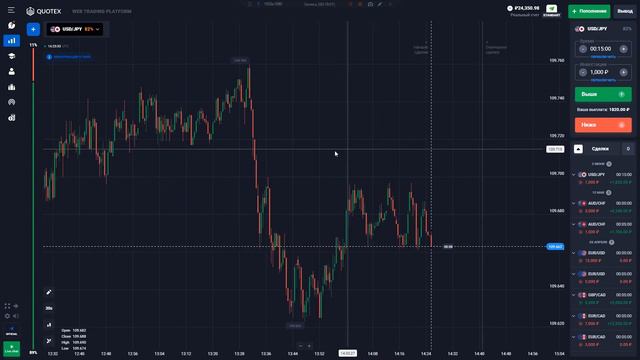This screenshot has width=640, height=360.
Task: Click the highlighted time label on axis
Action: 348,353
